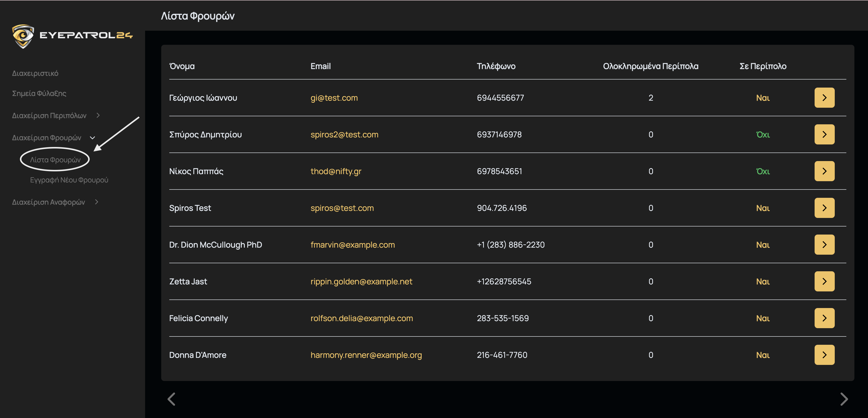Viewport: 868px width, 418px height.
Task: Open details arrow for Γεώργιος Ιώαννου
Action: pyautogui.click(x=824, y=98)
